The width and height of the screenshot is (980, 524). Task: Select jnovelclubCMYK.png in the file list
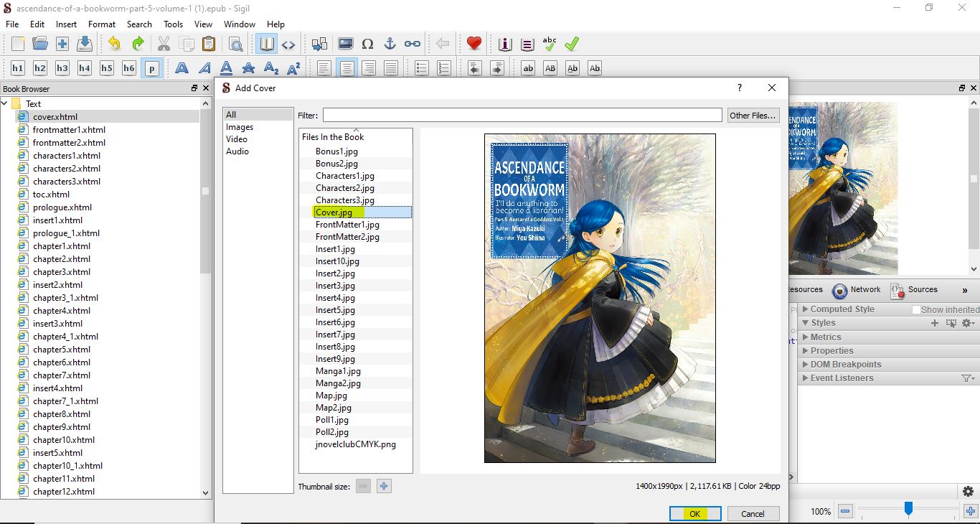(x=356, y=444)
